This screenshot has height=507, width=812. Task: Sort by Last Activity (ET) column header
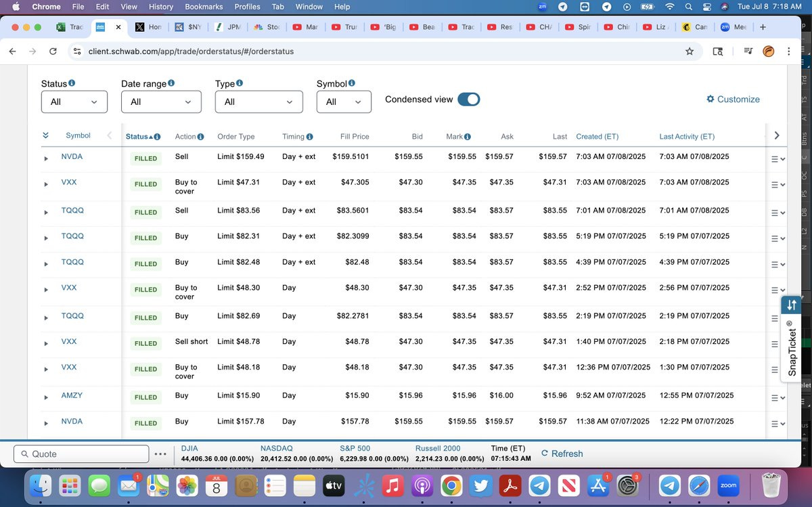point(687,137)
